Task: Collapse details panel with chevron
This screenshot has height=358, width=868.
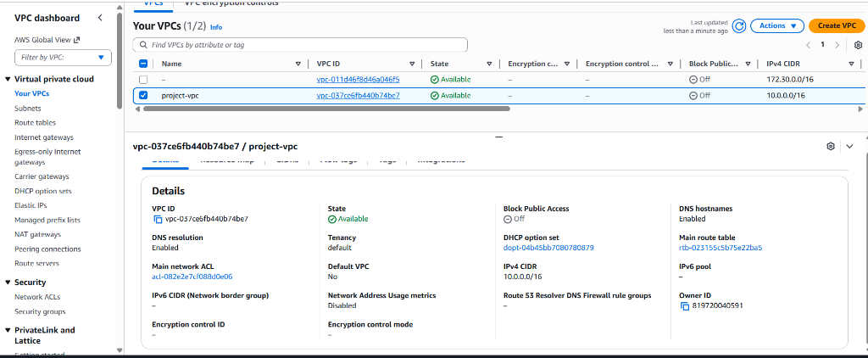Action: [849, 146]
